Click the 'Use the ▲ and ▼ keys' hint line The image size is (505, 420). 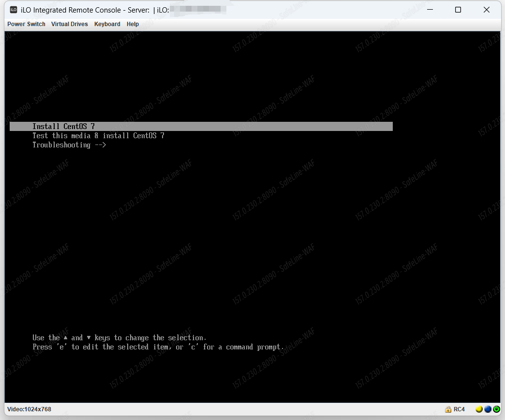(119, 338)
